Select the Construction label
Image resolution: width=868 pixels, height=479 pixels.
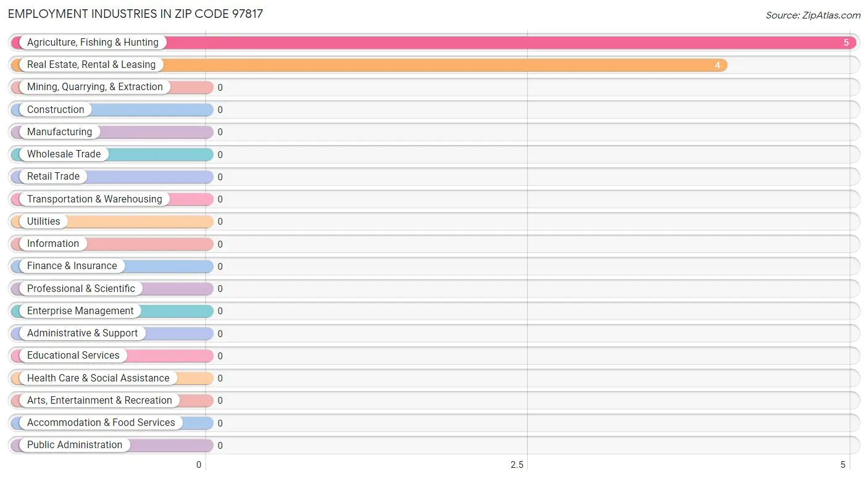[x=56, y=110]
